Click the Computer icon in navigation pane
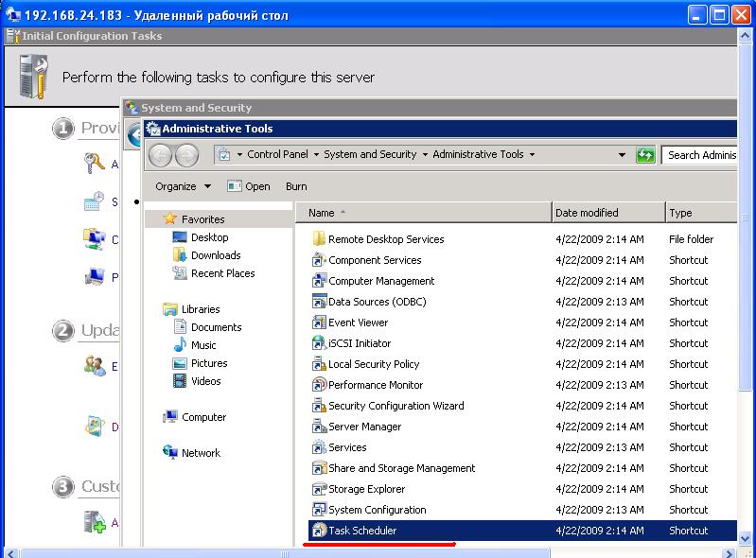Viewport: 756px width, 558px height. click(169, 417)
